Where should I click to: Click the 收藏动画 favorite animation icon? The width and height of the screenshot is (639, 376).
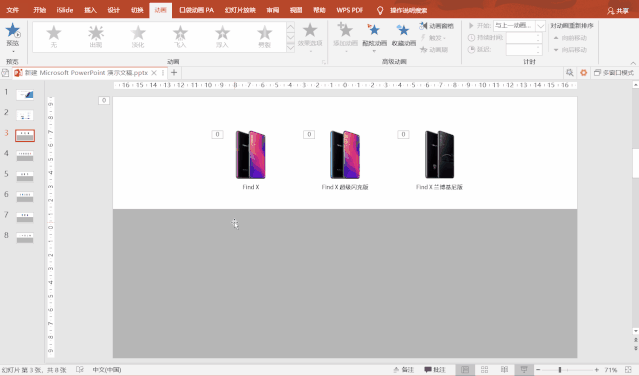click(x=403, y=30)
